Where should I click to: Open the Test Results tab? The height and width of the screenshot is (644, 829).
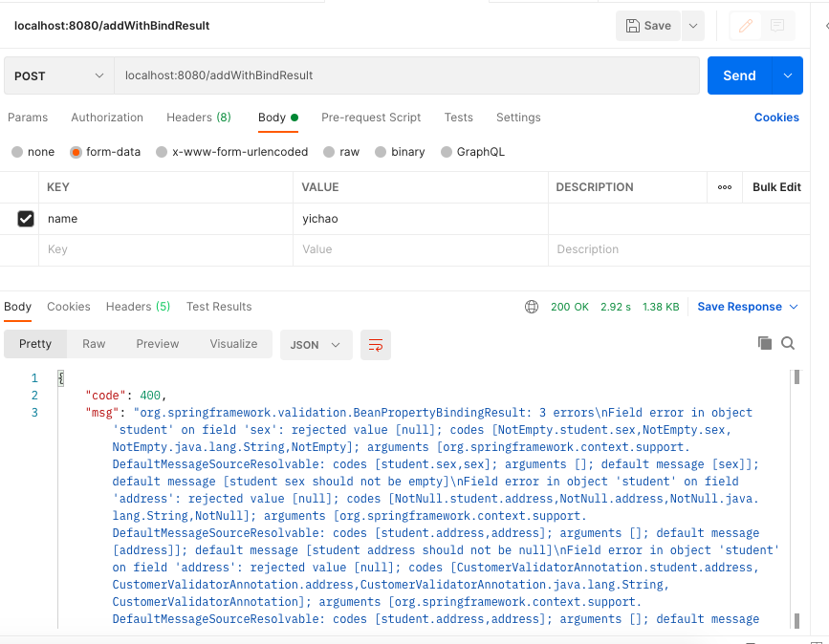tap(219, 307)
